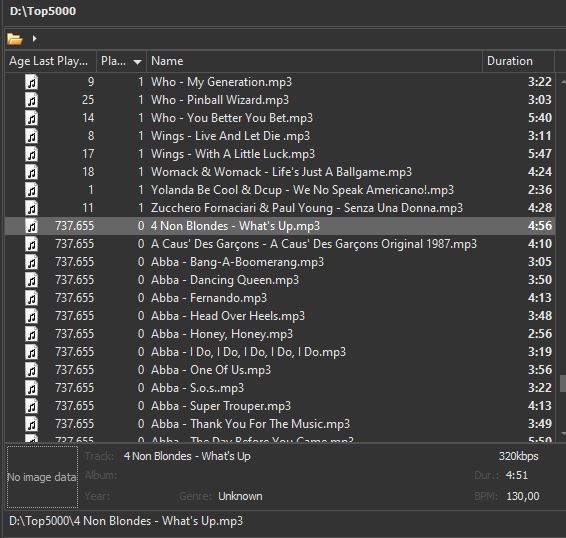This screenshot has height=538, width=566.
Task: Click the No image data cover art box
Action: [x=42, y=477]
